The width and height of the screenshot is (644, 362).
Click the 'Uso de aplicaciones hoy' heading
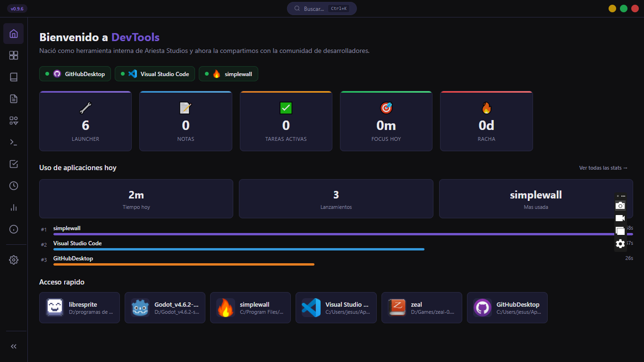point(78,168)
